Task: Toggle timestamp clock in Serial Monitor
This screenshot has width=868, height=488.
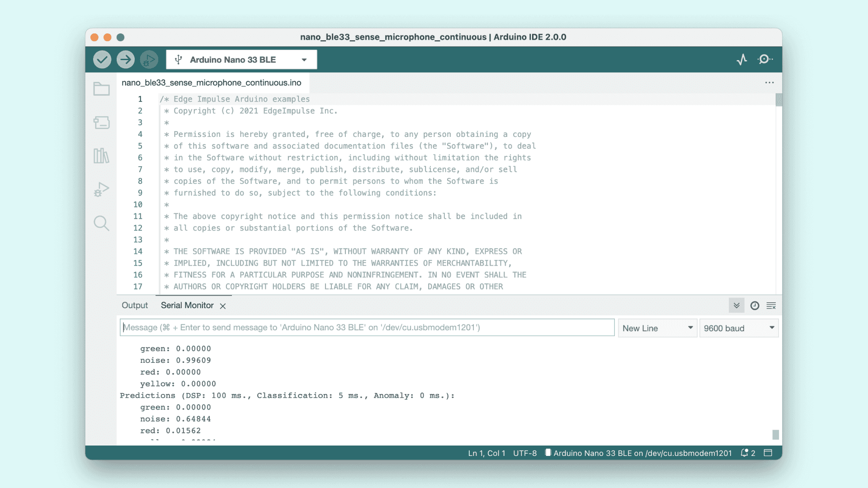Action: [x=755, y=306]
